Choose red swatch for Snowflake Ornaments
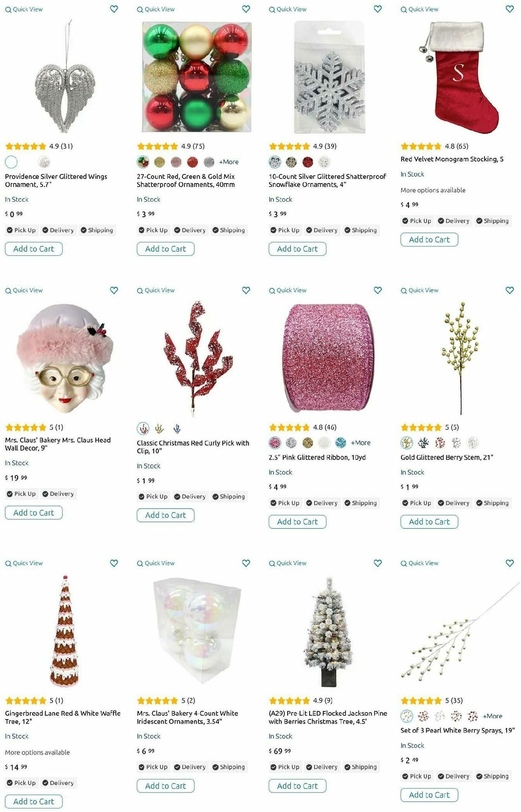The width and height of the screenshot is (521, 812). [308, 162]
